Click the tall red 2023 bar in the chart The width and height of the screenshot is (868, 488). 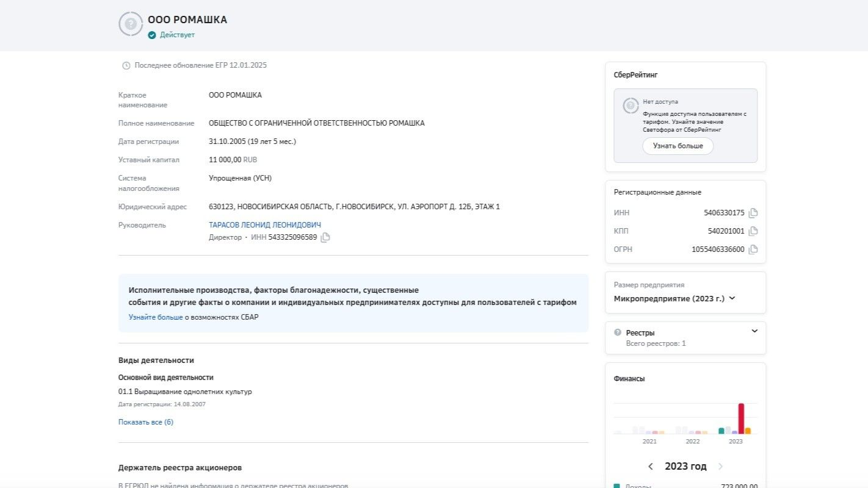741,418
